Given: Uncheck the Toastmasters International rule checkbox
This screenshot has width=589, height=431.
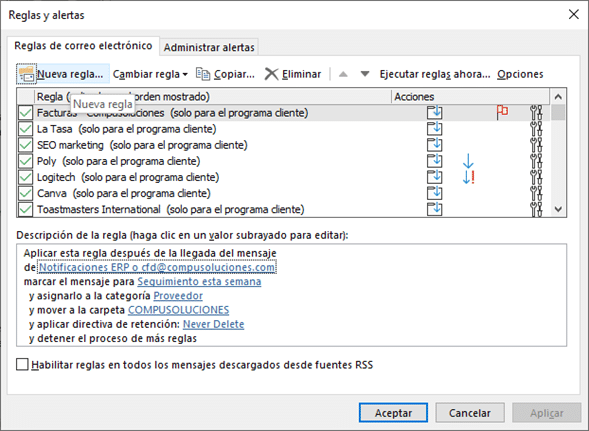Looking at the screenshot, I should [26, 209].
